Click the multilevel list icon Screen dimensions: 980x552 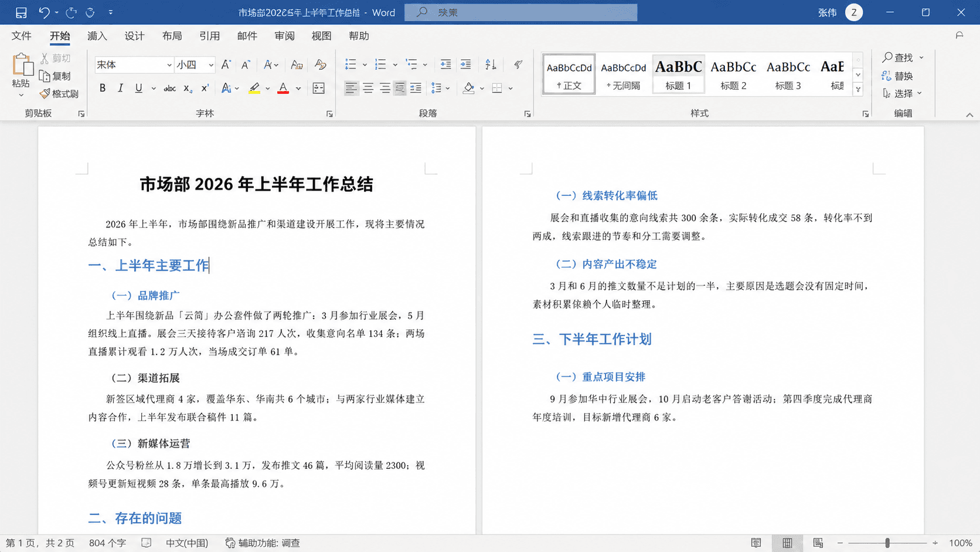coord(411,65)
